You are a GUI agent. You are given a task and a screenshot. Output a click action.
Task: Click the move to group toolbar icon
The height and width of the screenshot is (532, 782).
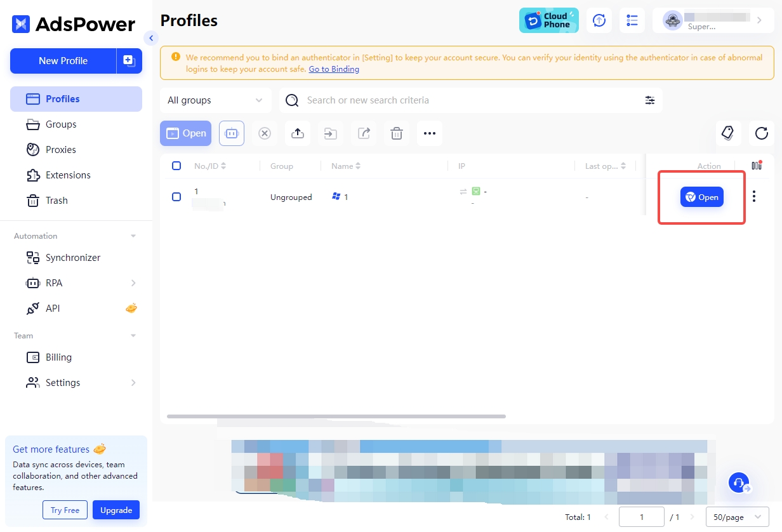click(x=331, y=133)
